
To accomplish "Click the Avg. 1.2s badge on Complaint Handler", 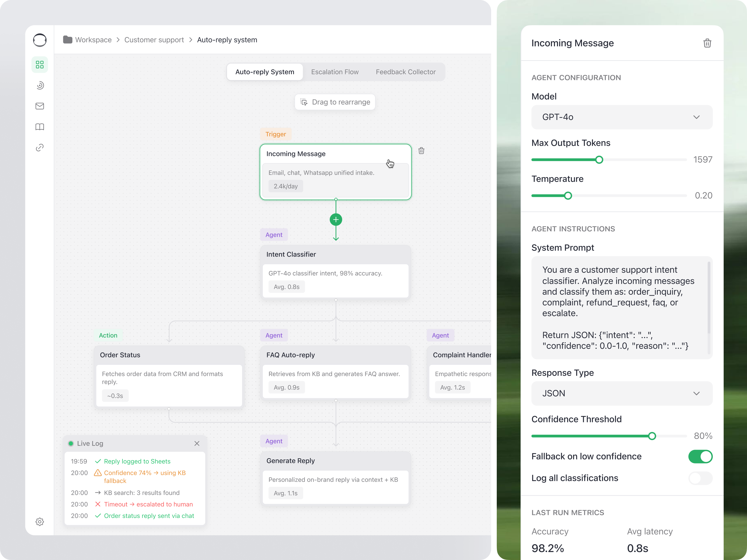I will coord(453,388).
